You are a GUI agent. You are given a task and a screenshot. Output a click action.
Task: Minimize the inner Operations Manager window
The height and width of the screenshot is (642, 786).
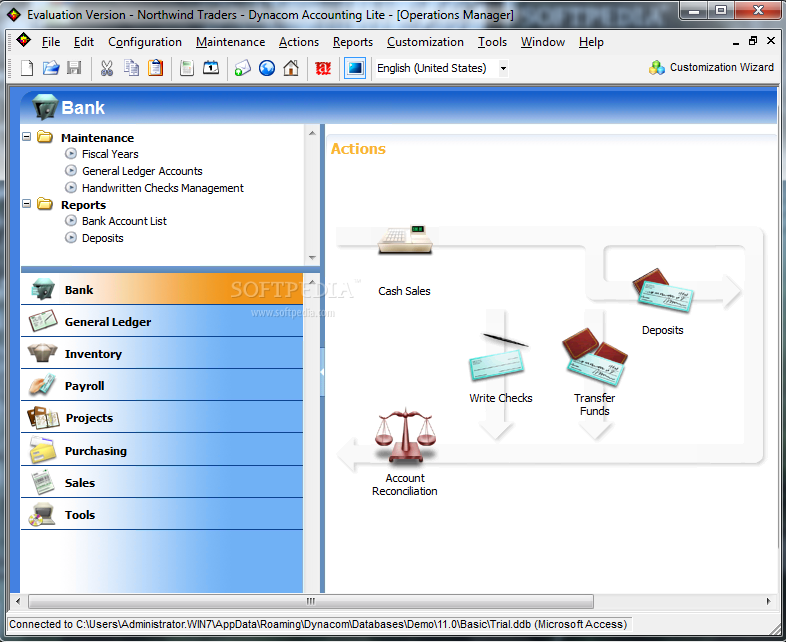735,42
